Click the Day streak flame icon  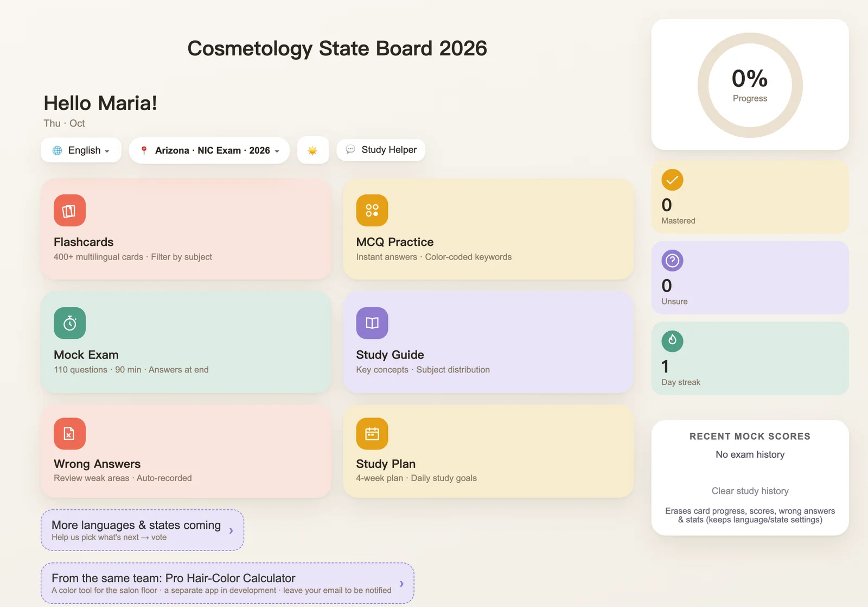672,341
